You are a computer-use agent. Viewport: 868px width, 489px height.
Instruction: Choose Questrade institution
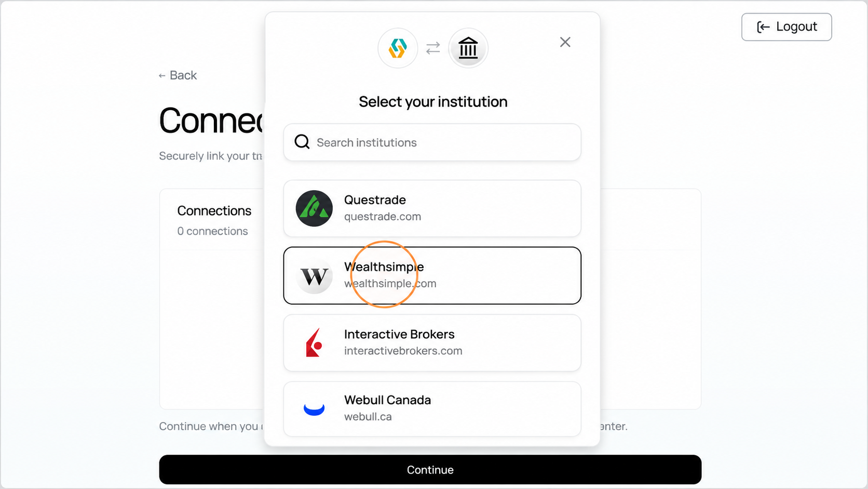click(x=432, y=208)
